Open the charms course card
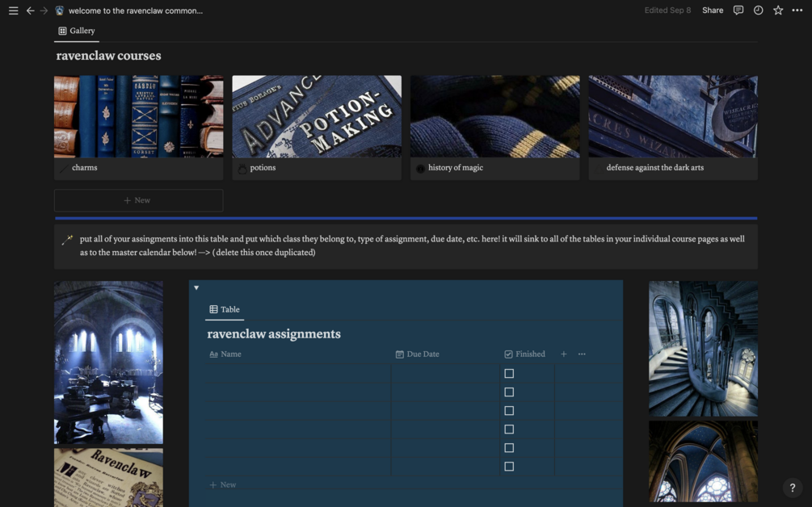 139,128
